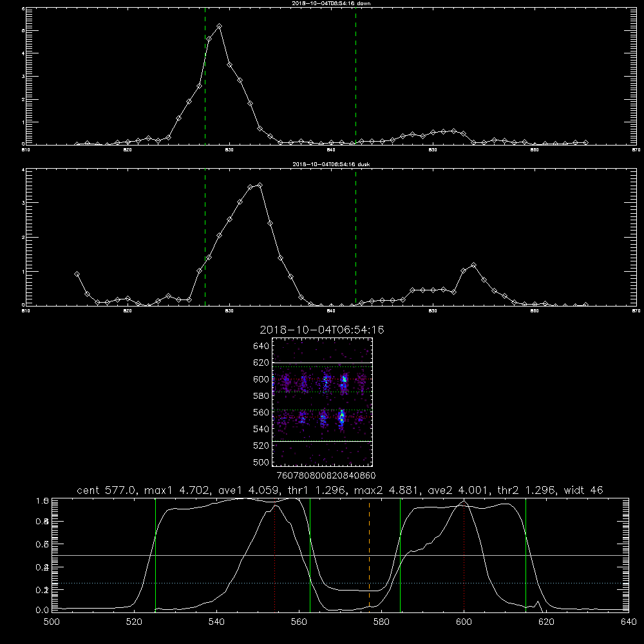The image size is (644, 644).
Task: Click the 580 label on the spectral image y-axis
Action: tap(261, 396)
